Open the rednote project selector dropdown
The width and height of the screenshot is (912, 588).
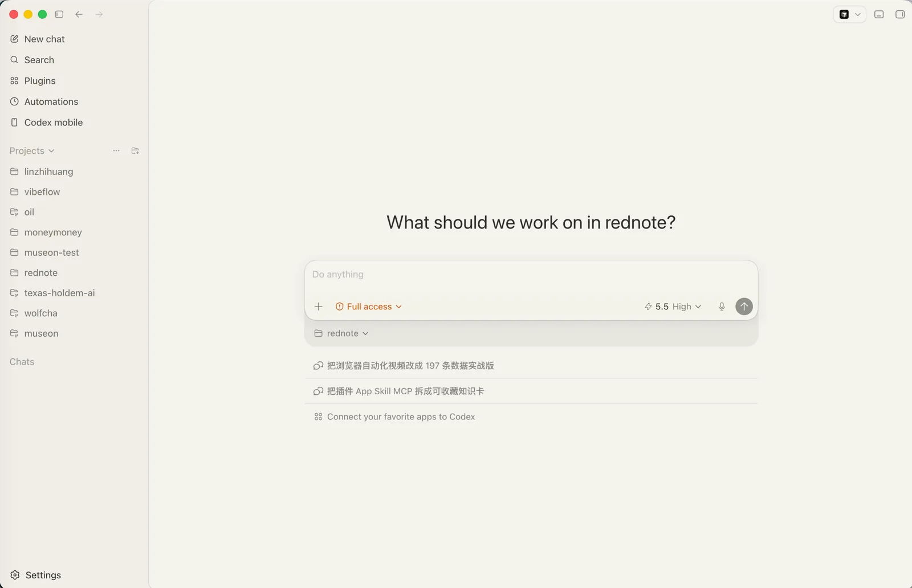coord(341,333)
